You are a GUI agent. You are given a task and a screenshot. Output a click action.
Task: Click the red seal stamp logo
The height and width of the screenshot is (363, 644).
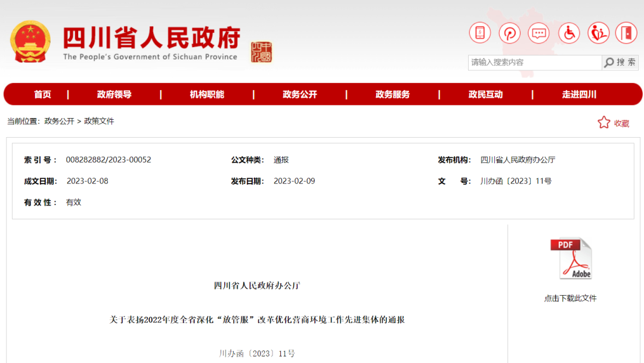[x=262, y=52]
